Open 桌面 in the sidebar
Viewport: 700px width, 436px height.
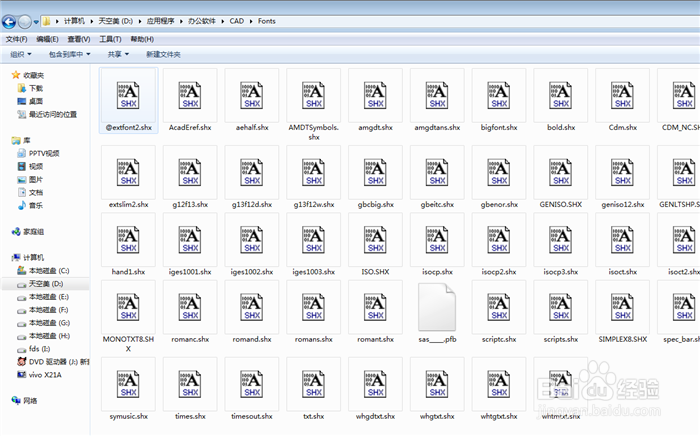click(x=30, y=101)
